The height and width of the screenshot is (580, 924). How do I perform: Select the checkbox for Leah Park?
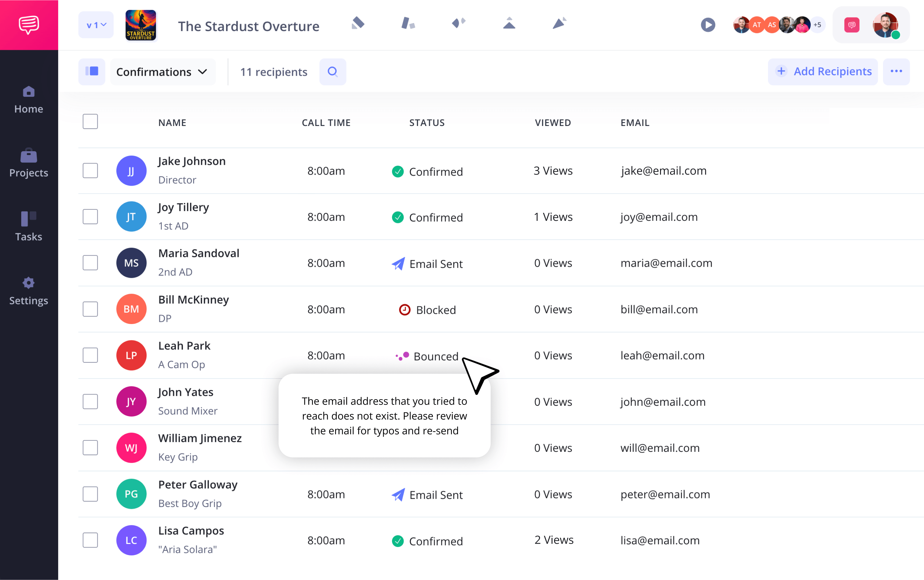tap(90, 355)
